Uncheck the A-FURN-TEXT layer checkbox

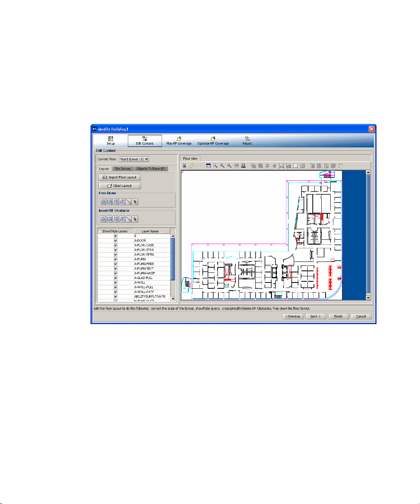point(115,269)
